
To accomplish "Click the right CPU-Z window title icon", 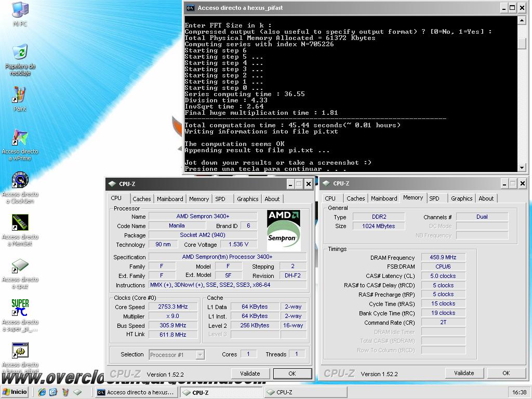I will (326, 183).
